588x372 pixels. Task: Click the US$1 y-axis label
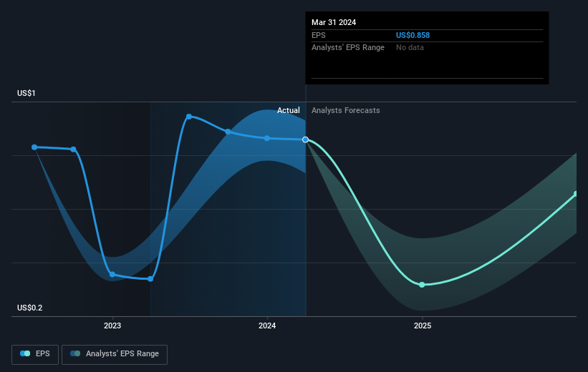coord(26,93)
